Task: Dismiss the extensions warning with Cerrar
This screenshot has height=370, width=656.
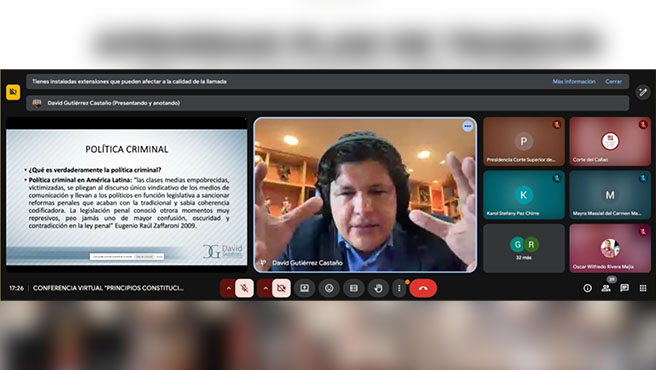Action: (x=613, y=82)
